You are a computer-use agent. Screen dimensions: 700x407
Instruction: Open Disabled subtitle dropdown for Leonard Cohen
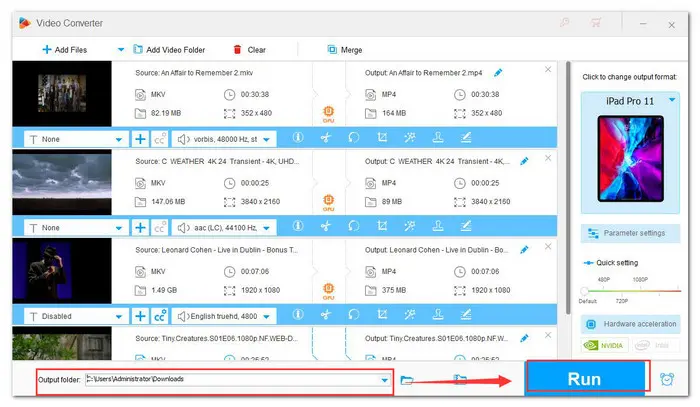click(76, 316)
